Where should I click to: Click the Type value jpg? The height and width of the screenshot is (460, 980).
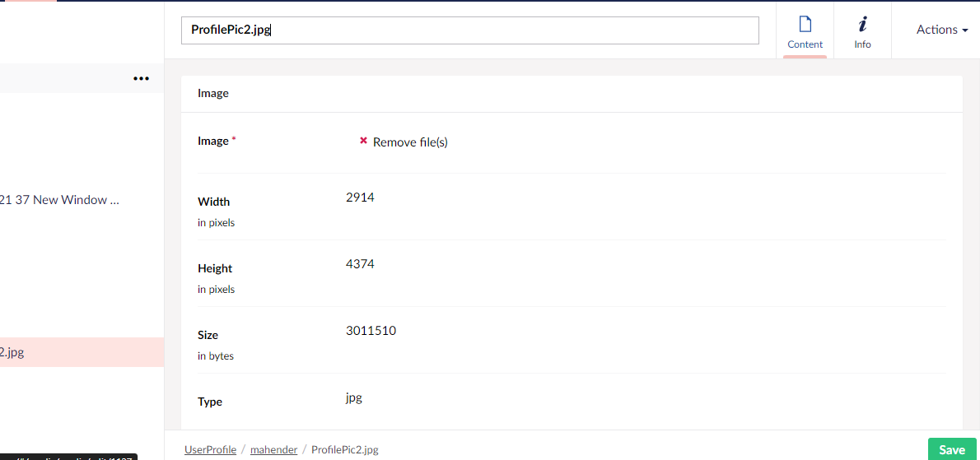click(x=354, y=397)
